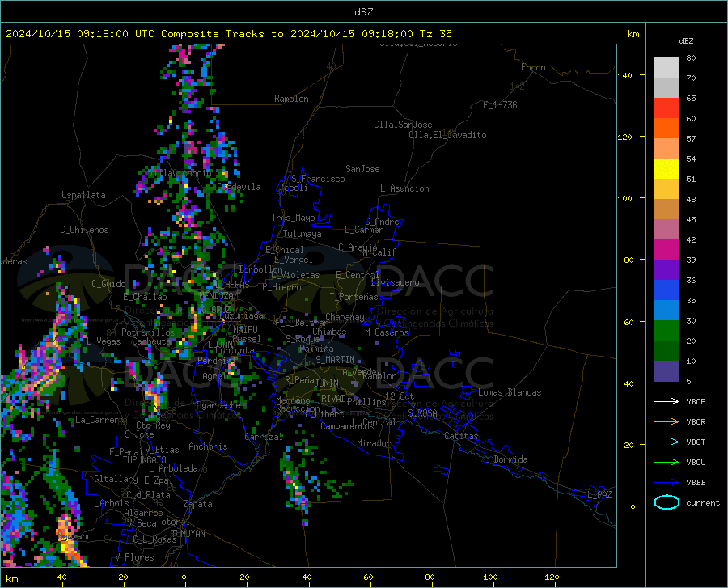
Task: Click the -40 km horizontal axis tick
Action: (59, 577)
